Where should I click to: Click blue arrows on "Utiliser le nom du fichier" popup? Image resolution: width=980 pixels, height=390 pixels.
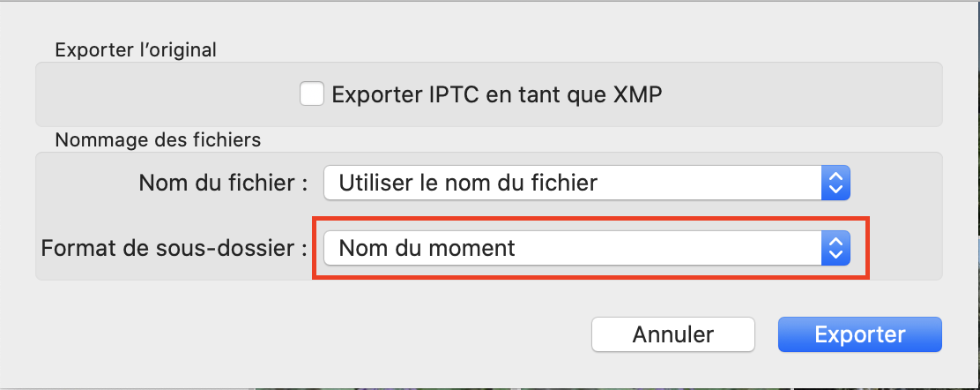[x=835, y=183]
